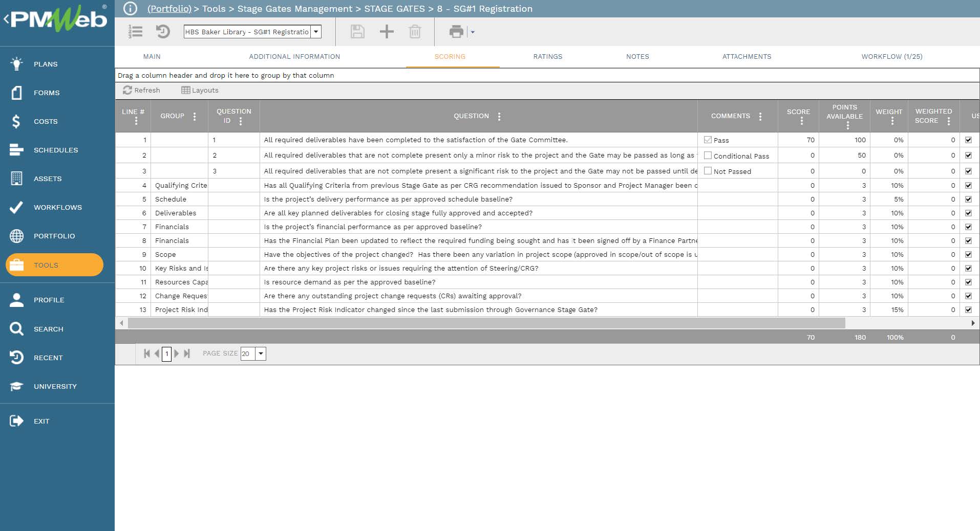Open Weighted Score column options menu

click(949, 121)
